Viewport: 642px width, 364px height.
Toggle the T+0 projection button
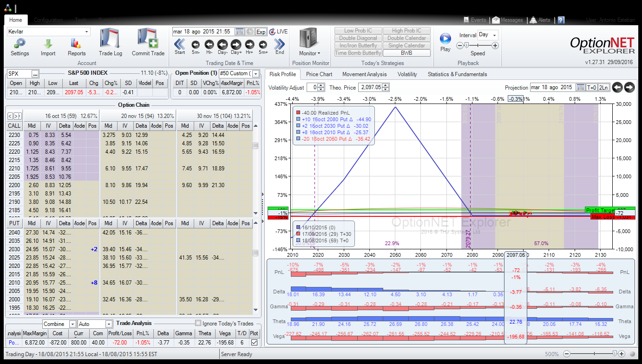click(592, 87)
